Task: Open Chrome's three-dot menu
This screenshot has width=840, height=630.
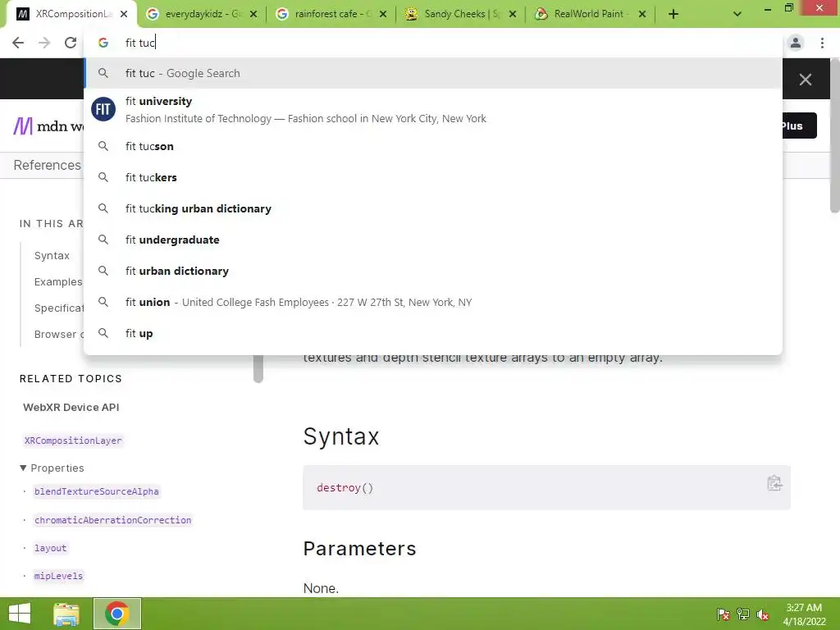Action: [822, 43]
